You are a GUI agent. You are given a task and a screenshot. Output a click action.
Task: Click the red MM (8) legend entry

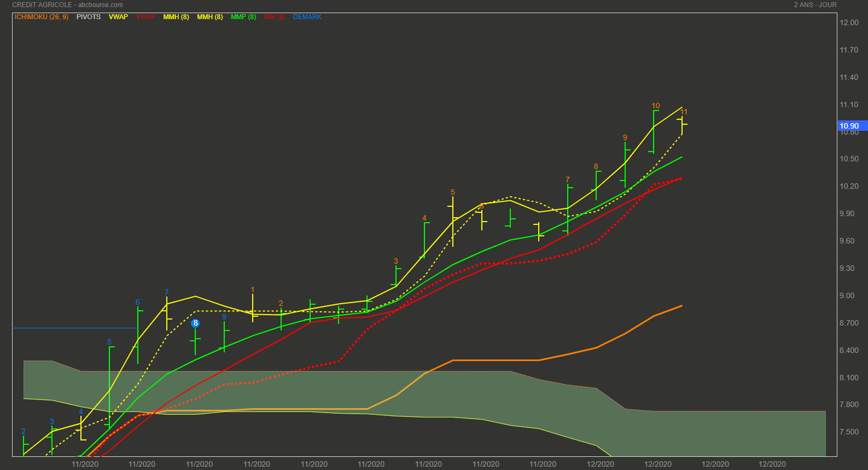click(x=275, y=17)
